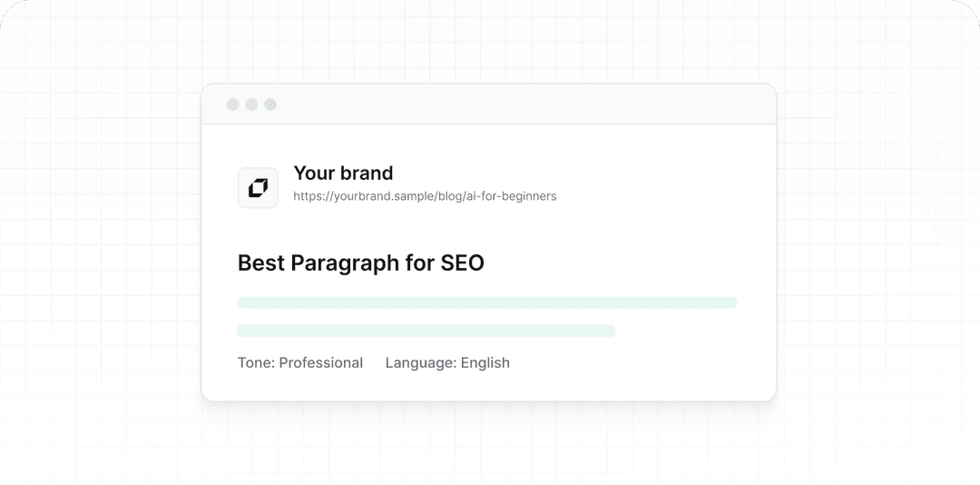Click the "Tone:" label text
The height and width of the screenshot is (485, 980).
pyautogui.click(x=256, y=362)
